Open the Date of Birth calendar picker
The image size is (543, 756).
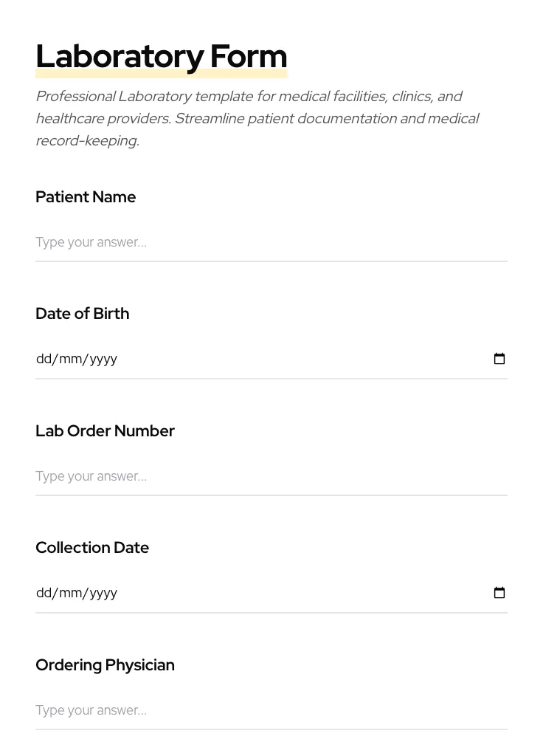pos(499,359)
